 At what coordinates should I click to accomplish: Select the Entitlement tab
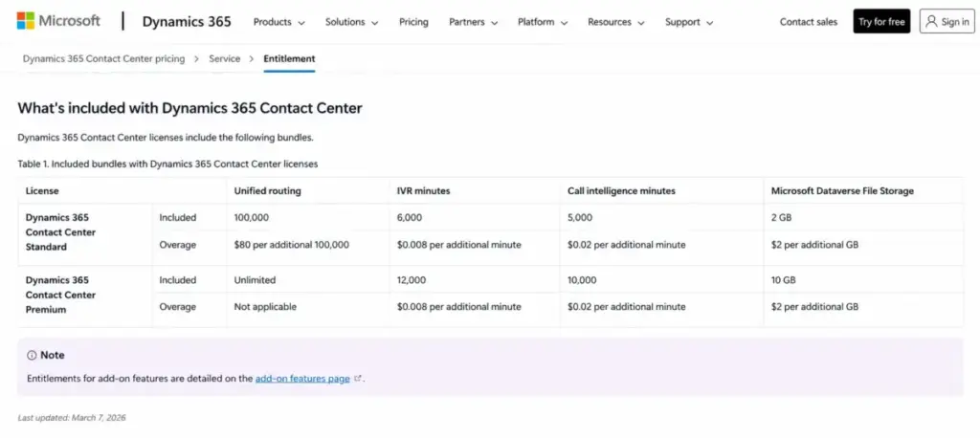point(289,58)
